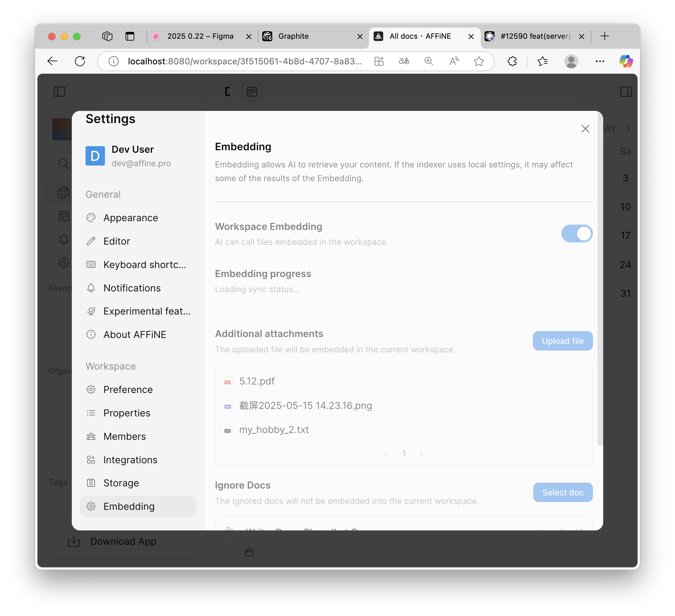Open the journal calendar icon in header
Viewport: 675px width, 616px height.
coord(252,92)
